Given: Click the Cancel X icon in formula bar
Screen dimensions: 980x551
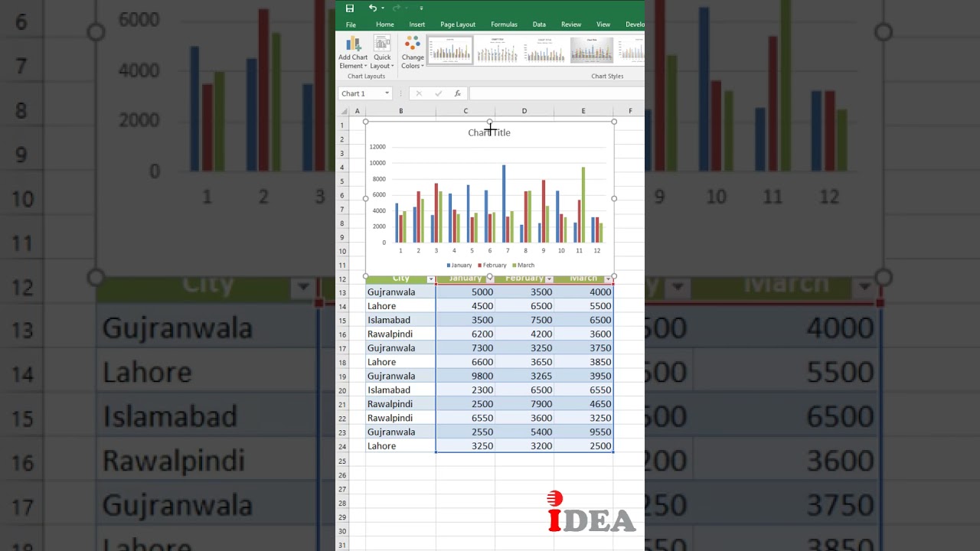Looking at the screenshot, I should (419, 93).
